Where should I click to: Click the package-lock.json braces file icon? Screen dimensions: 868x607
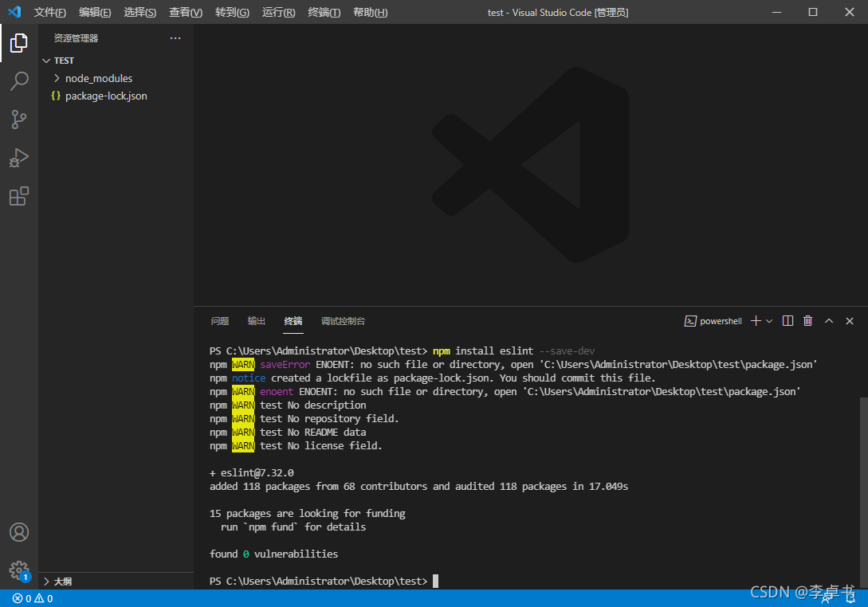pos(56,96)
